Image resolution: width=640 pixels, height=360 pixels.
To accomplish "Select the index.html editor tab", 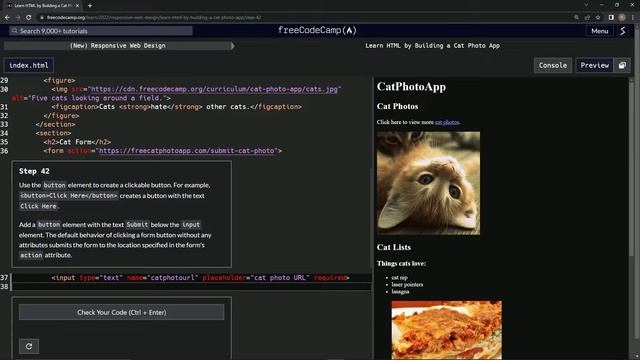I will click(29, 65).
